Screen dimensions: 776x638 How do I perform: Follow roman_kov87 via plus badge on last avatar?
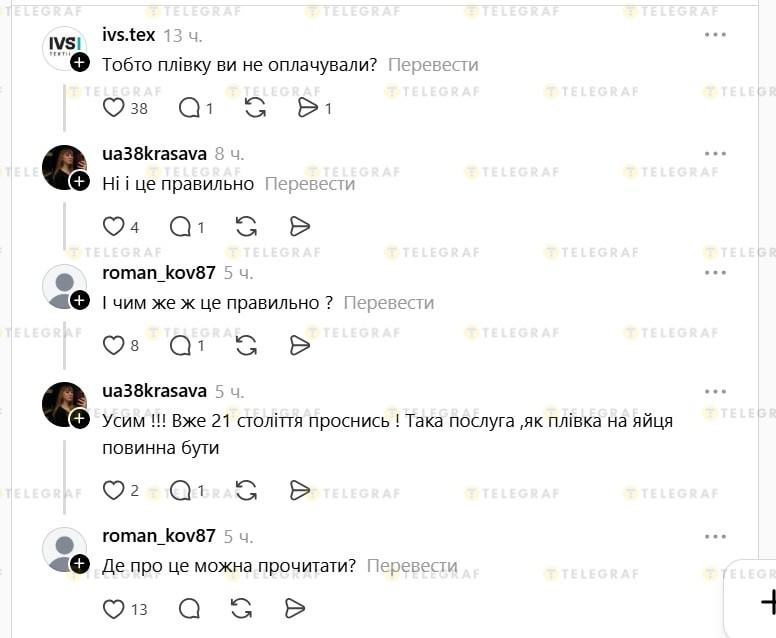pyautogui.click(x=81, y=563)
